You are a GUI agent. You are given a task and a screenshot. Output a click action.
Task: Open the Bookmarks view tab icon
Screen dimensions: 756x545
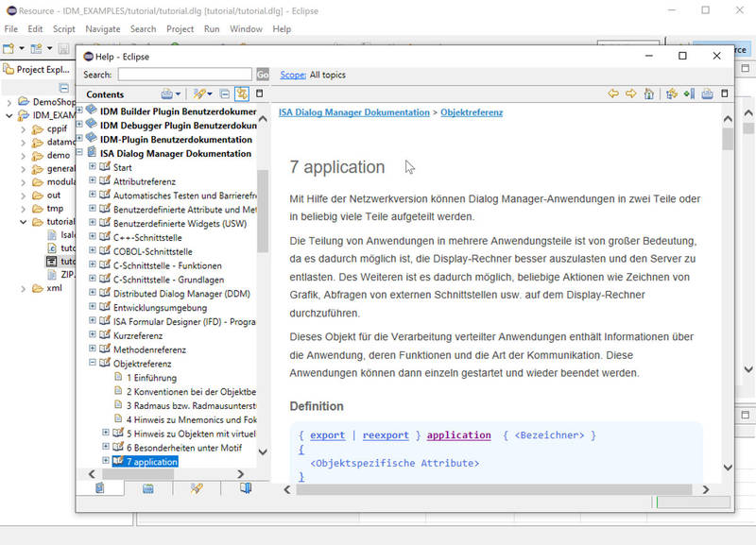click(x=246, y=488)
